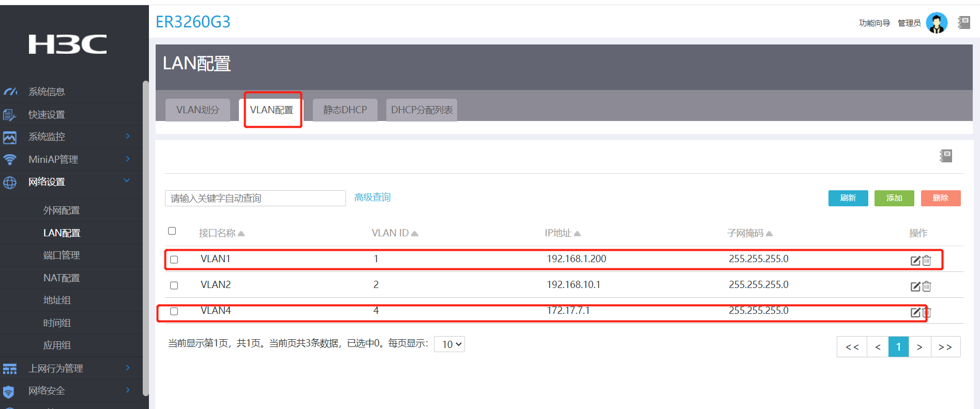This screenshot has width=980, height=409.
Task: Edit the VLAN4 row
Action: point(915,312)
